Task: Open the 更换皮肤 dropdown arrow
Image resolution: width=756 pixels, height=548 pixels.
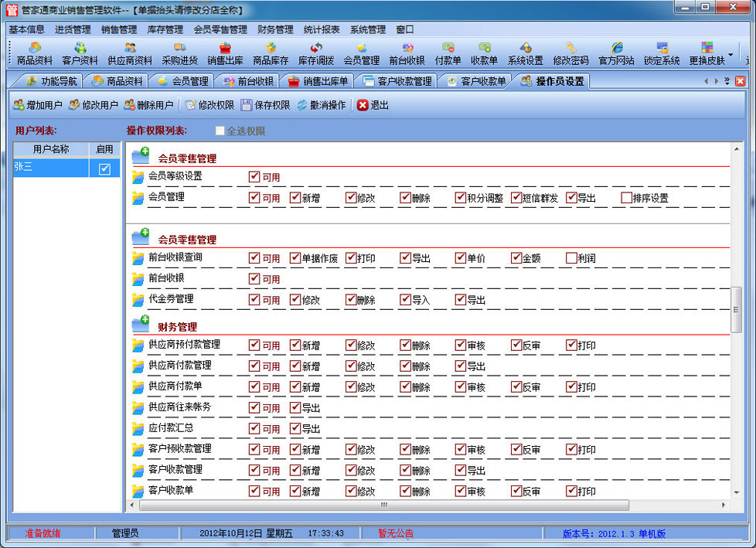Action: (x=730, y=55)
